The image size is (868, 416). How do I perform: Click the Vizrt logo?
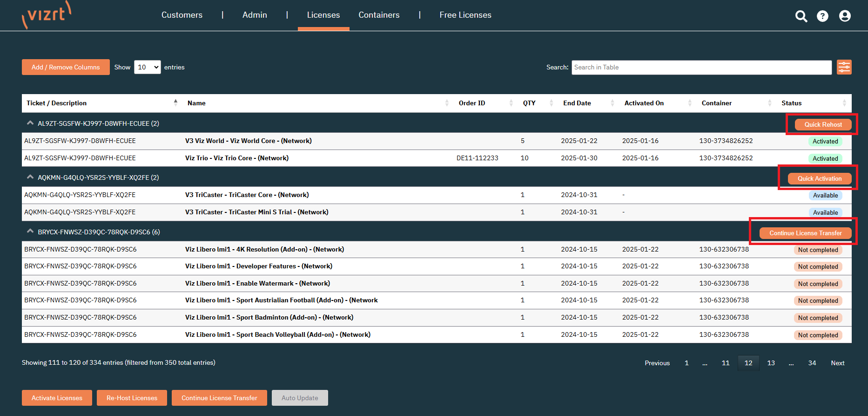click(47, 15)
